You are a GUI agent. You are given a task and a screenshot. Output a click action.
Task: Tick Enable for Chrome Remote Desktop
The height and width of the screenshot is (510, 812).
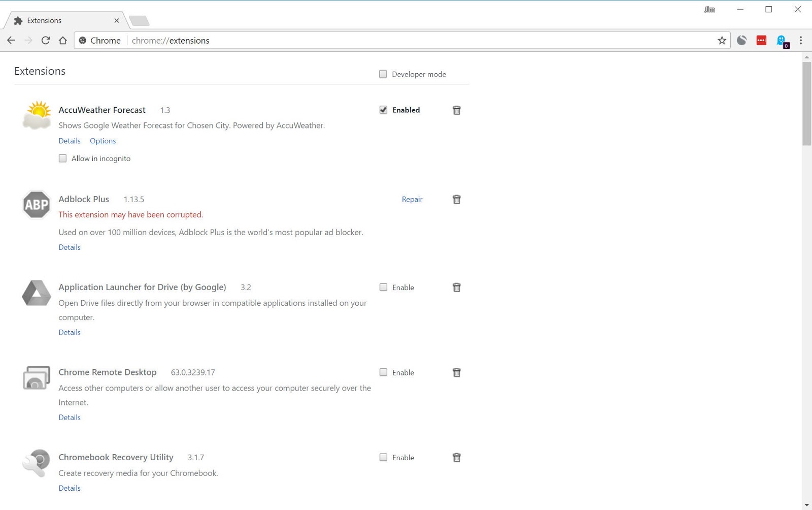coord(383,372)
